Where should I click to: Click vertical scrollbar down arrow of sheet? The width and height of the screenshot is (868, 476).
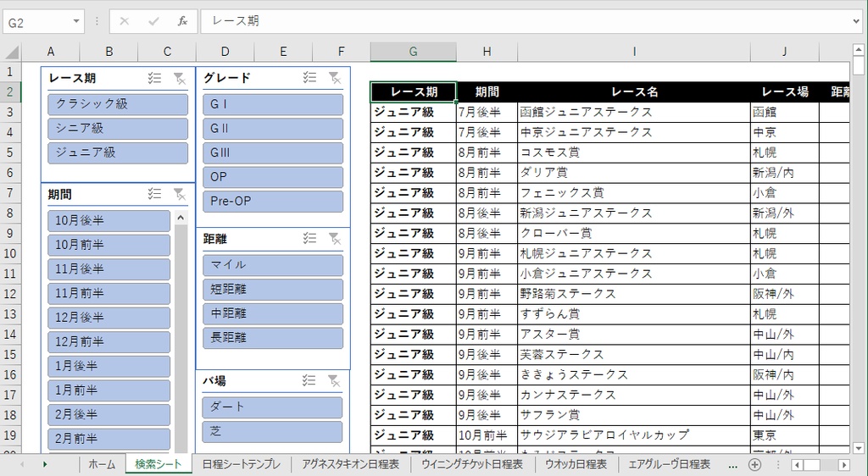(859, 448)
